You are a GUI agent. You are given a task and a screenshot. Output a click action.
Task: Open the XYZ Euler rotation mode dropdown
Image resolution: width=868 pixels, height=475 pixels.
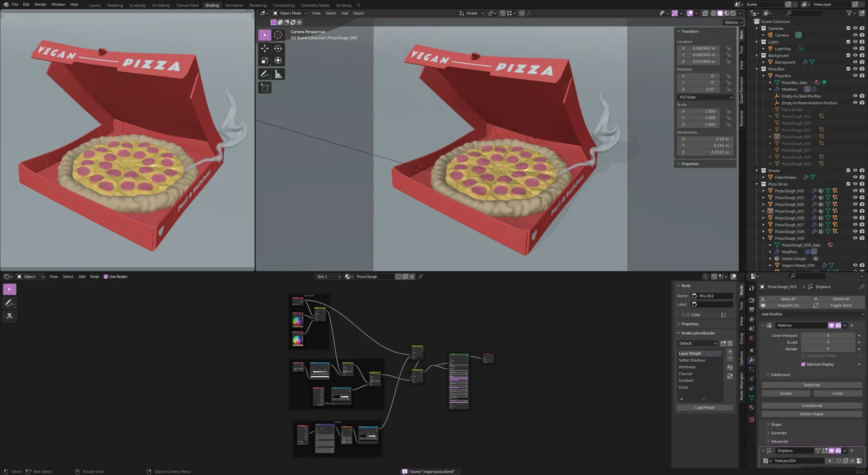click(x=705, y=97)
